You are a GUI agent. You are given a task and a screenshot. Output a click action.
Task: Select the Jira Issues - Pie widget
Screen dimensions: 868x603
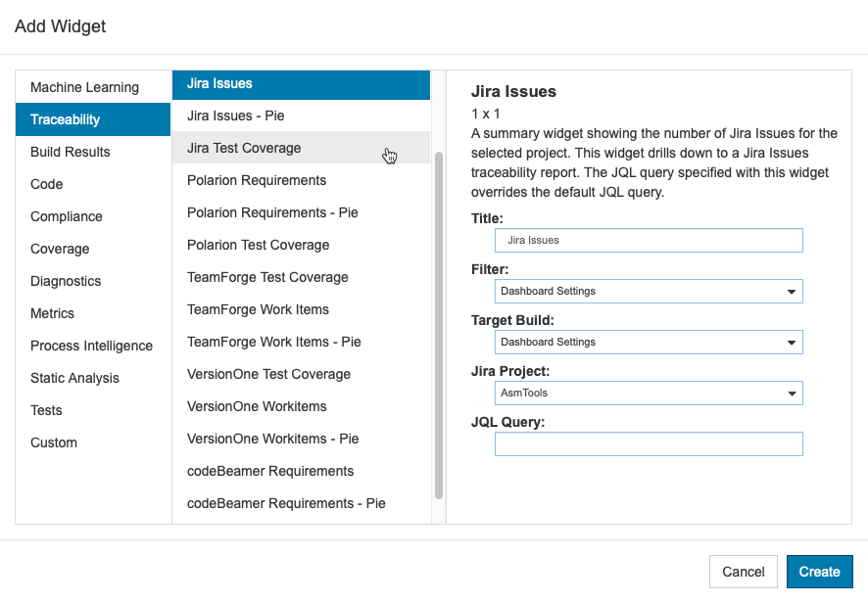[x=301, y=116]
